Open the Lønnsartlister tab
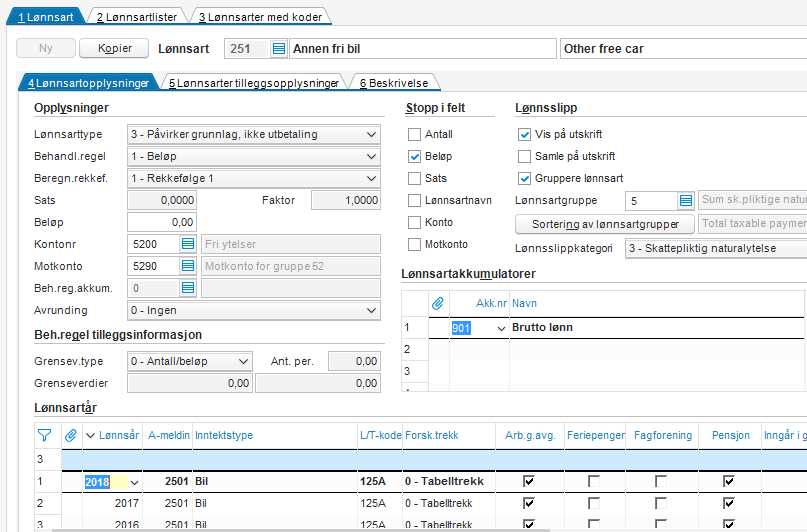Screen dimensions: 807x532 136,17
